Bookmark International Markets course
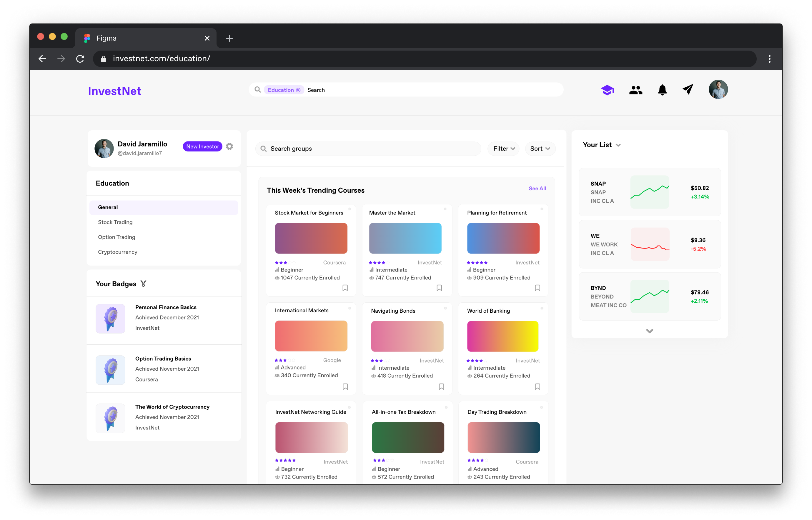The height and width of the screenshot is (520, 812). (345, 386)
